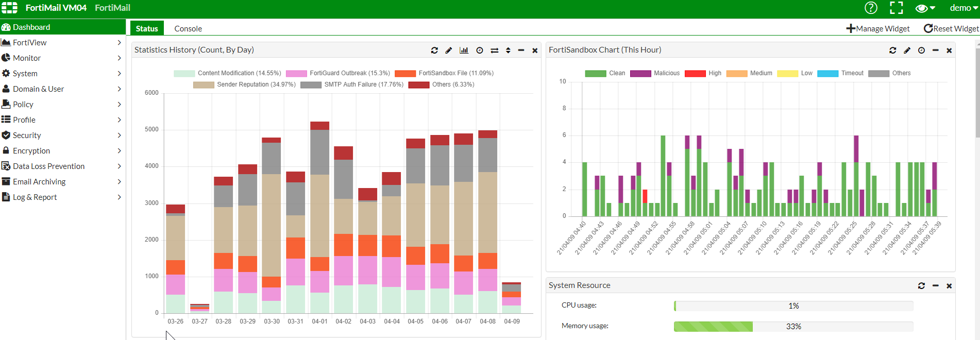Edit the Statistics History widget with pencil
This screenshot has width=980, height=340.
(x=449, y=50)
